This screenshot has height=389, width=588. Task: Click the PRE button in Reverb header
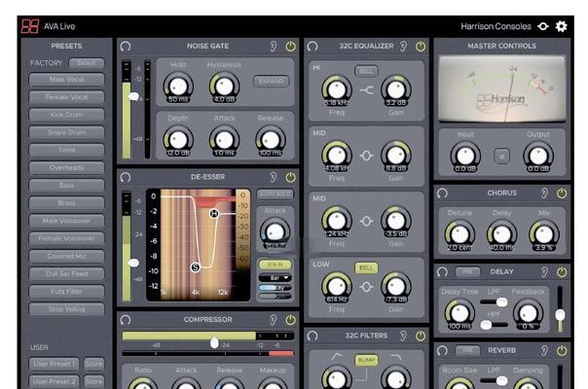coord(467,351)
